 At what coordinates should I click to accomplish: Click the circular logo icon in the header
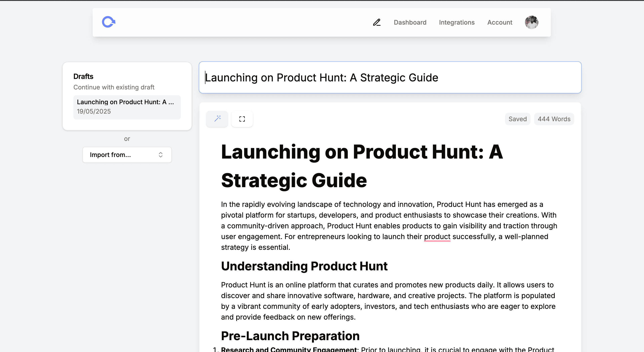point(109,22)
